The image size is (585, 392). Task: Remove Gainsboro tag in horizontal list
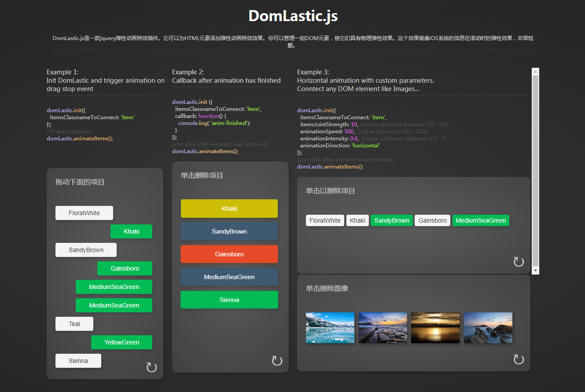[432, 220]
